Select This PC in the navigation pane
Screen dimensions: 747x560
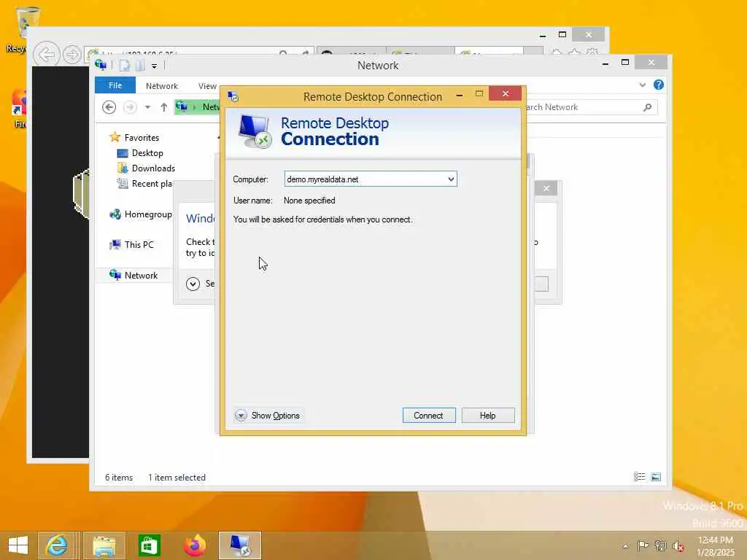point(139,245)
